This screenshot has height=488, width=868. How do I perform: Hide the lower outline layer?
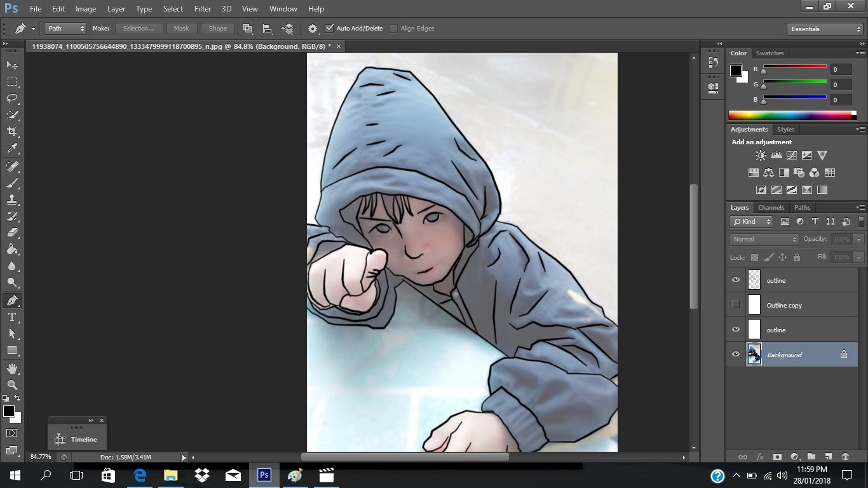pos(736,330)
